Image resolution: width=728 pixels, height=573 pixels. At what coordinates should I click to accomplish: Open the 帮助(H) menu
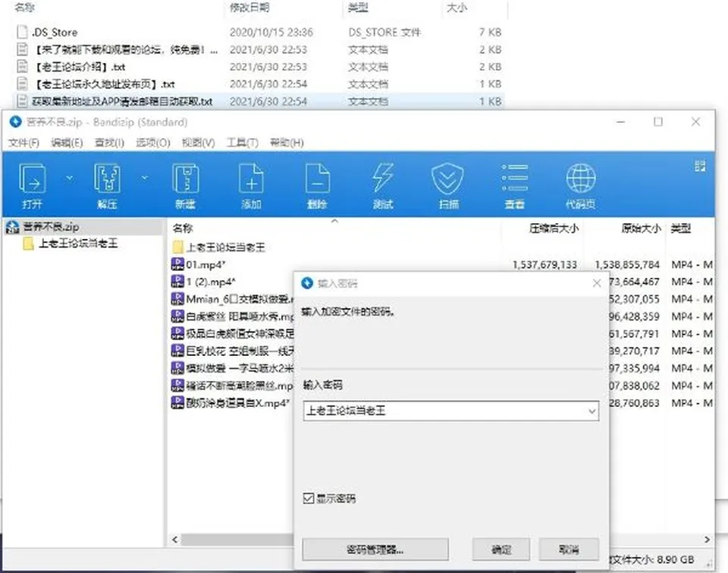[287, 143]
